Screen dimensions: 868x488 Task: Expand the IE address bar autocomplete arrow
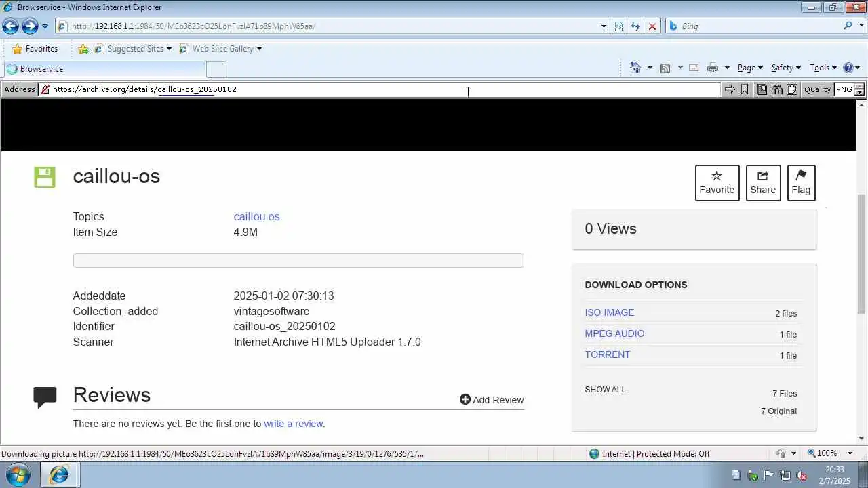(604, 26)
